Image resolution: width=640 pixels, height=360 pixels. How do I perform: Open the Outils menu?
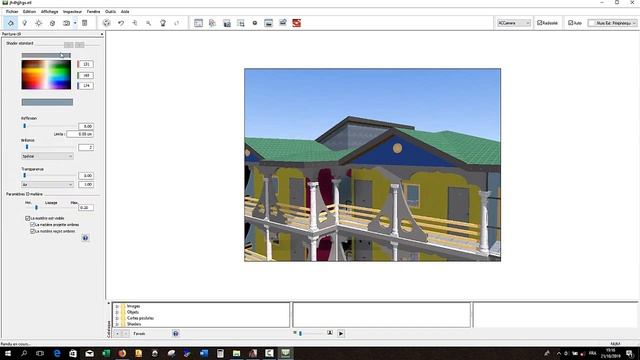(x=111, y=11)
